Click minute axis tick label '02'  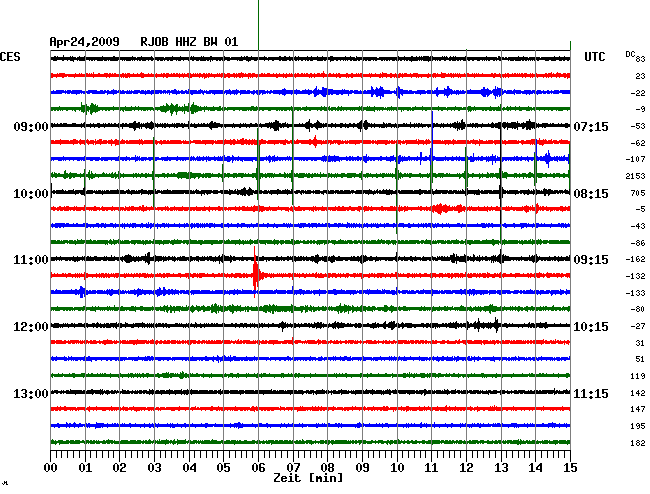[x=119, y=468]
